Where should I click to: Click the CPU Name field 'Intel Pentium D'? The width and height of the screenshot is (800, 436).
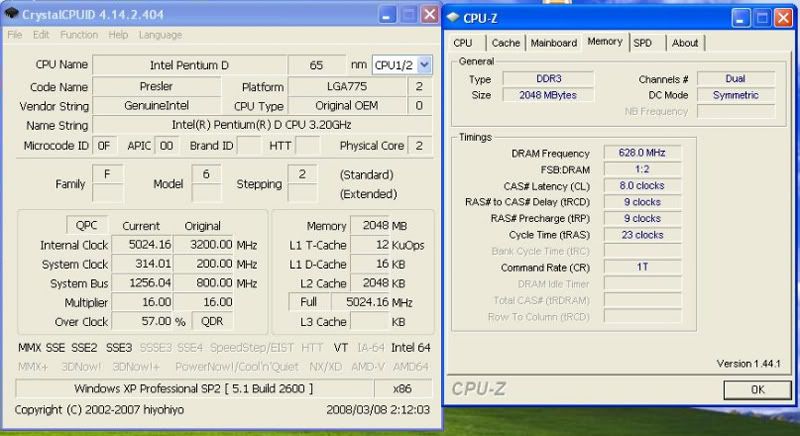coord(189,65)
